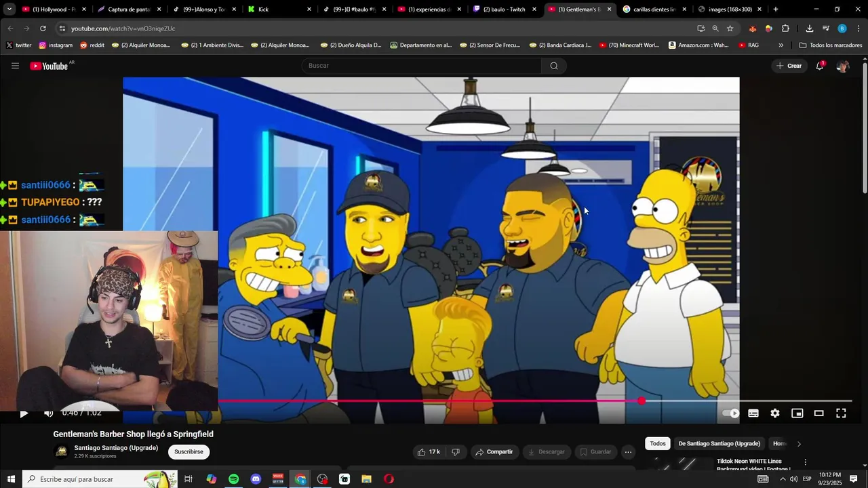
Task: Click the Windows taskbar search box
Action: (x=100, y=479)
